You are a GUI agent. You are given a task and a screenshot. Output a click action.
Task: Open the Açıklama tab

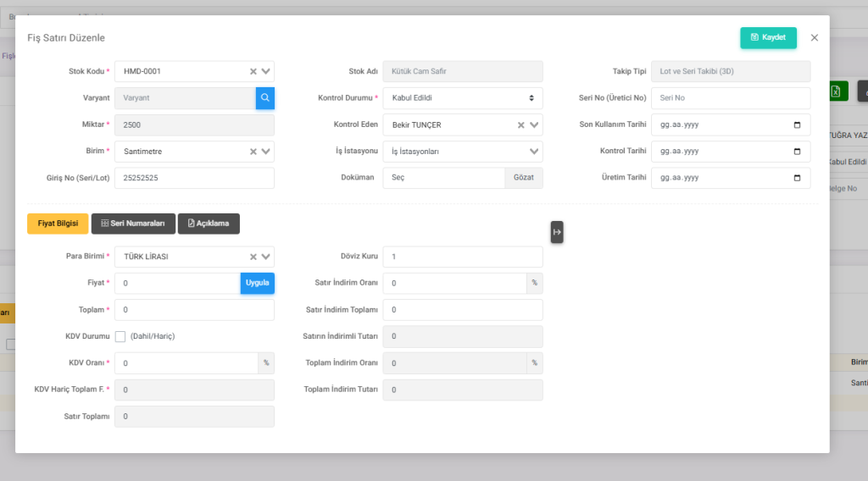click(209, 224)
